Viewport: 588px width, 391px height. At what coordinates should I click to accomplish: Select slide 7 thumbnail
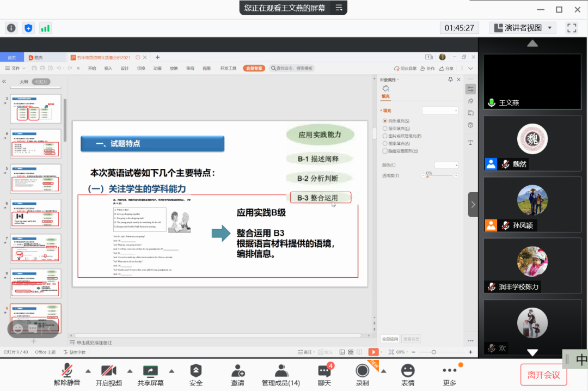click(x=35, y=249)
